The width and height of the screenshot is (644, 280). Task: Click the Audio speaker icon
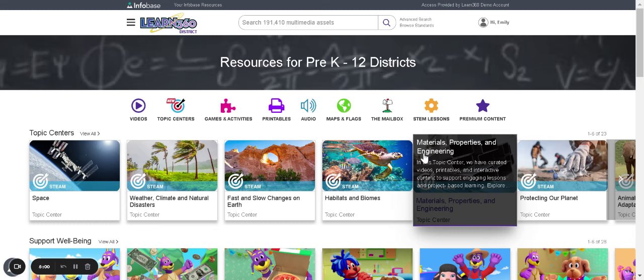point(308,106)
